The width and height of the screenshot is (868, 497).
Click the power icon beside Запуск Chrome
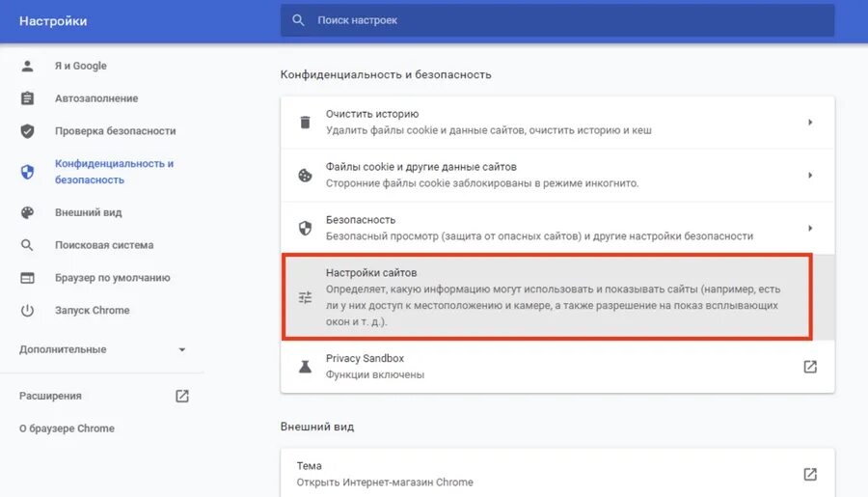(27, 311)
